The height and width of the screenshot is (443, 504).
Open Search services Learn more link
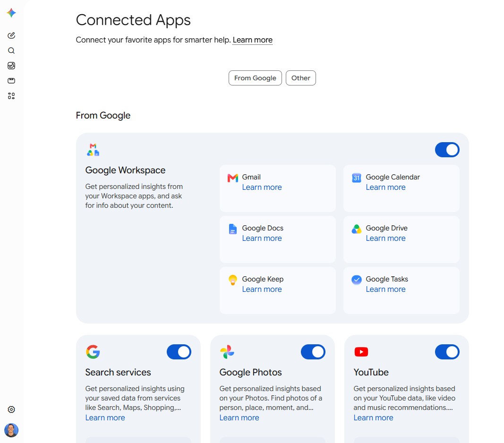[x=105, y=418]
